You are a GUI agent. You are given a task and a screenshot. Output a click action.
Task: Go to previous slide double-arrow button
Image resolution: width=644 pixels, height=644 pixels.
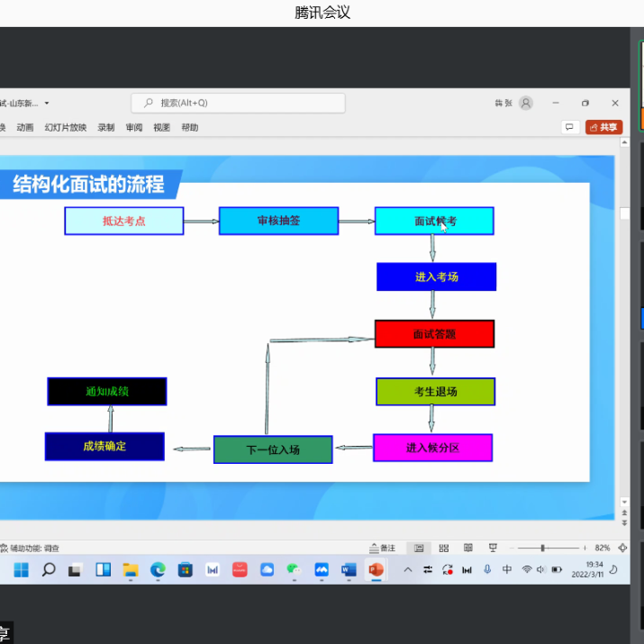click(x=624, y=513)
